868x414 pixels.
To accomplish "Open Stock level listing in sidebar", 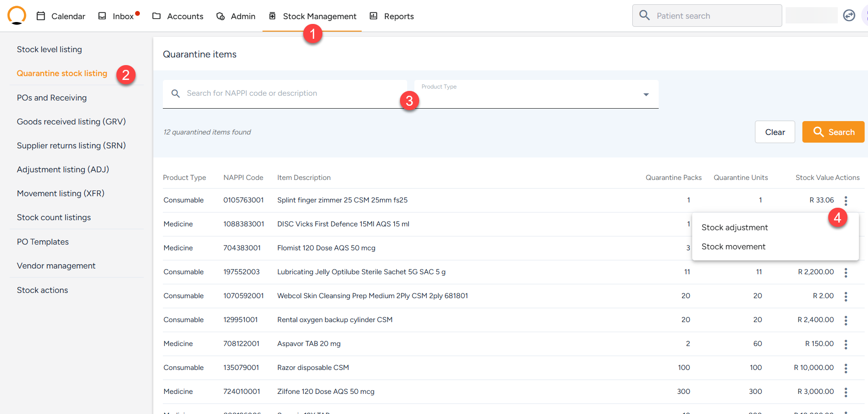I will pyautogui.click(x=49, y=49).
